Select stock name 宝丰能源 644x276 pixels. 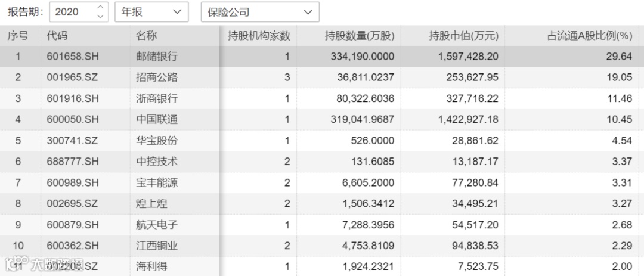pyautogui.click(x=157, y=183)
